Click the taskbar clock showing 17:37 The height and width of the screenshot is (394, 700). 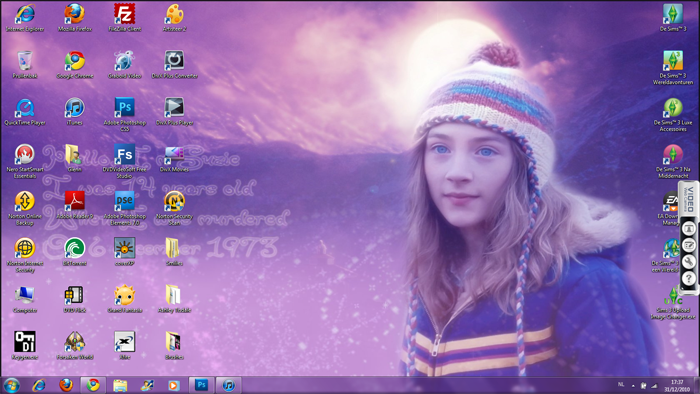click(677, 386)
